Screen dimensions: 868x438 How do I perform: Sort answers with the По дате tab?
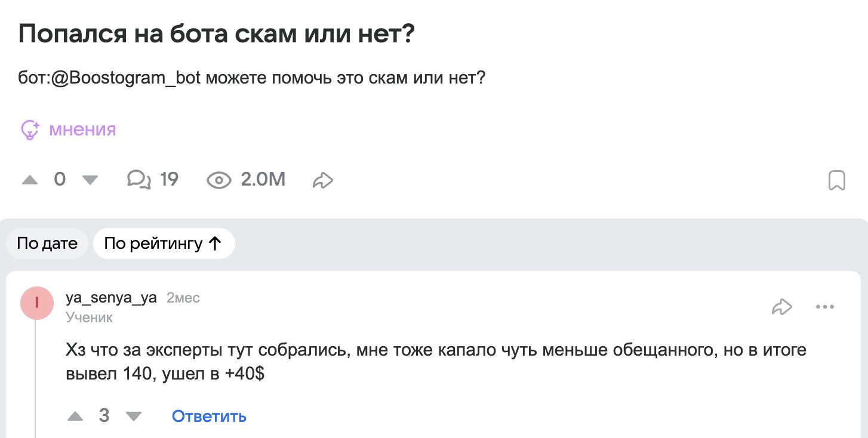(x=47, y=243)
